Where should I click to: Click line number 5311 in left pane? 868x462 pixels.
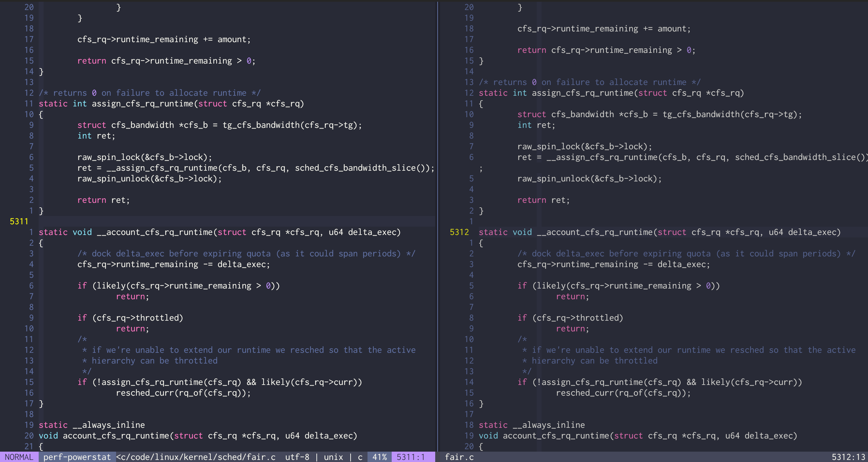[19, 221]
